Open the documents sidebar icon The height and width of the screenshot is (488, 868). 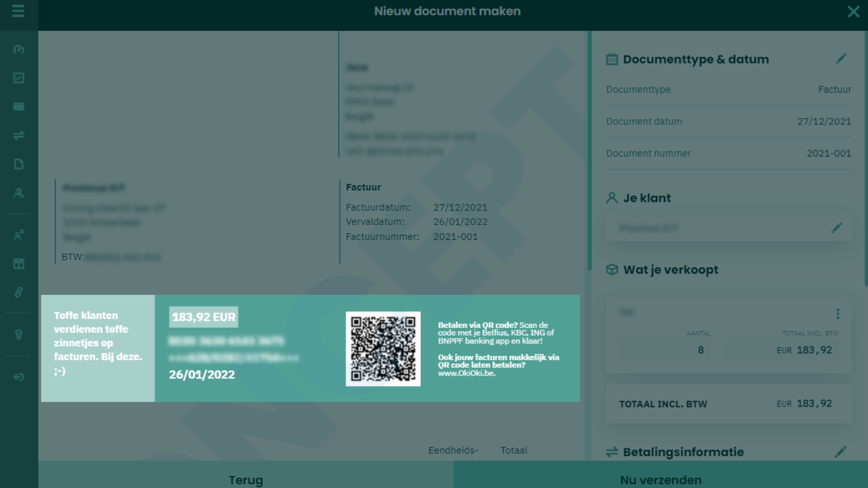click(19, 164)
